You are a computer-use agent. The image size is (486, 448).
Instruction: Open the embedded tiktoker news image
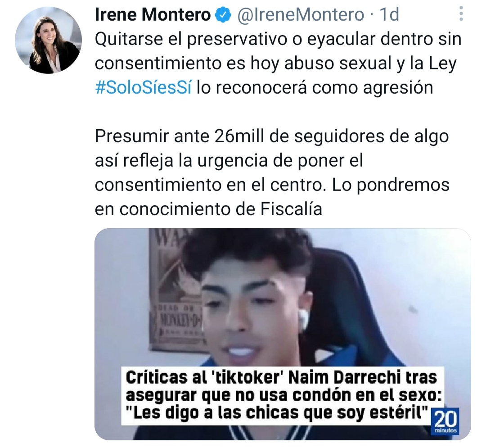[283, 334]
